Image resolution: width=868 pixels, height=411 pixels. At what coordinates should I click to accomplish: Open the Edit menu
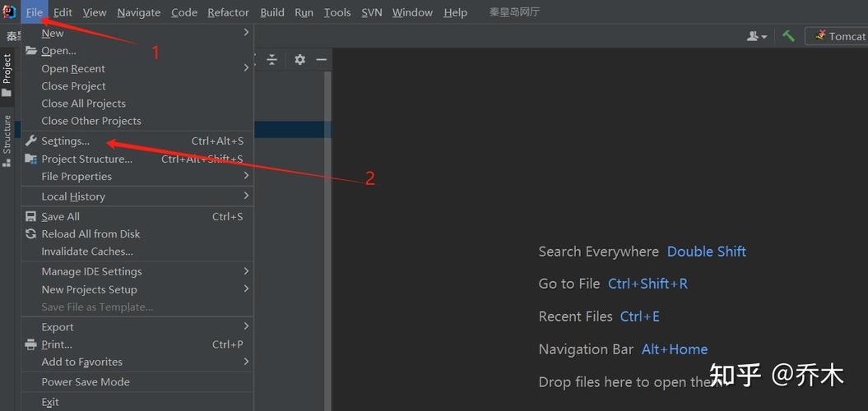click(63, 12)
